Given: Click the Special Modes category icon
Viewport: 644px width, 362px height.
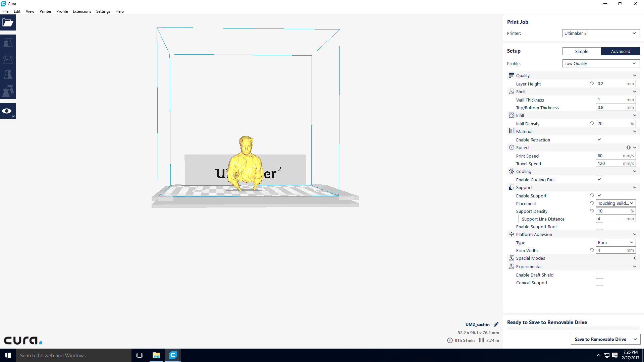Looking at the screenshot, I should click(512, 258).
